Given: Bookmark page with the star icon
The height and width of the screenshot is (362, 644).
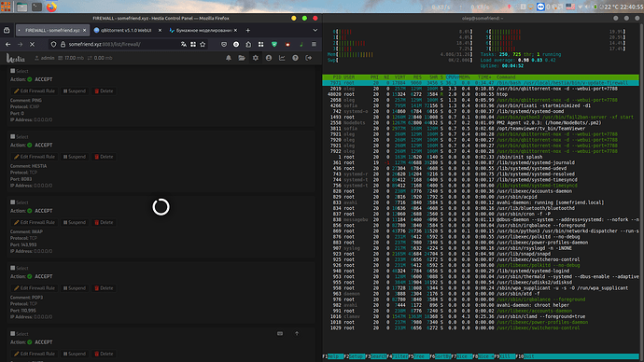Looking at the screenshot, I should 203,45.
